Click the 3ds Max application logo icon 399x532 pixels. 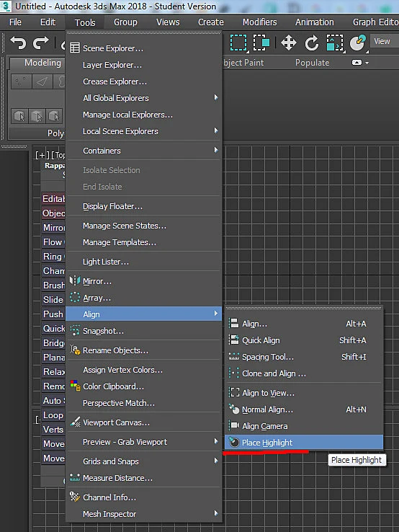click(x=6, y=6)
